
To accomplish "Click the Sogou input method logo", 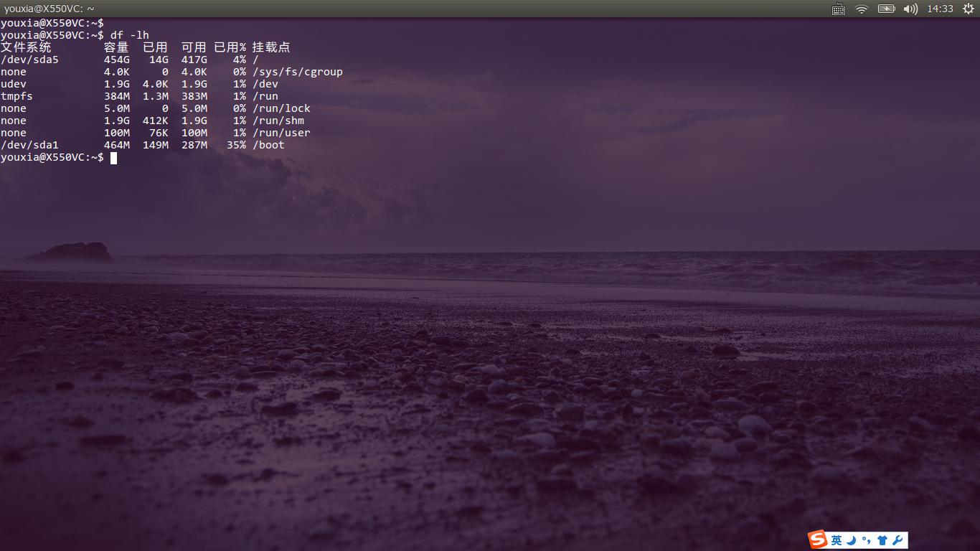I will [818, 540].
